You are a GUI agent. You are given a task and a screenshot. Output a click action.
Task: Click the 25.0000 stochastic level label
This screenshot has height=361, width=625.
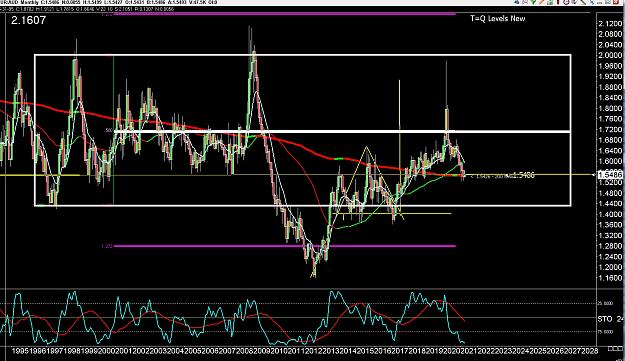coord(604,303)
